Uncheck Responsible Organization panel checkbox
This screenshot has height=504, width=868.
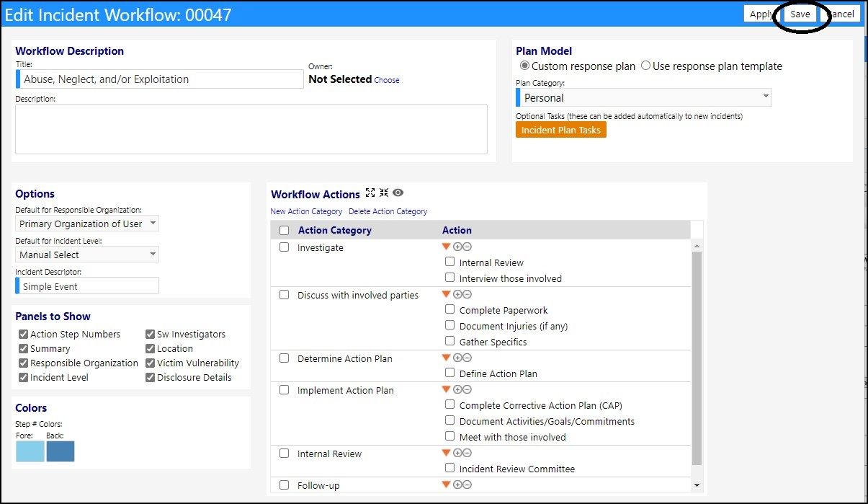click(23, 363)
